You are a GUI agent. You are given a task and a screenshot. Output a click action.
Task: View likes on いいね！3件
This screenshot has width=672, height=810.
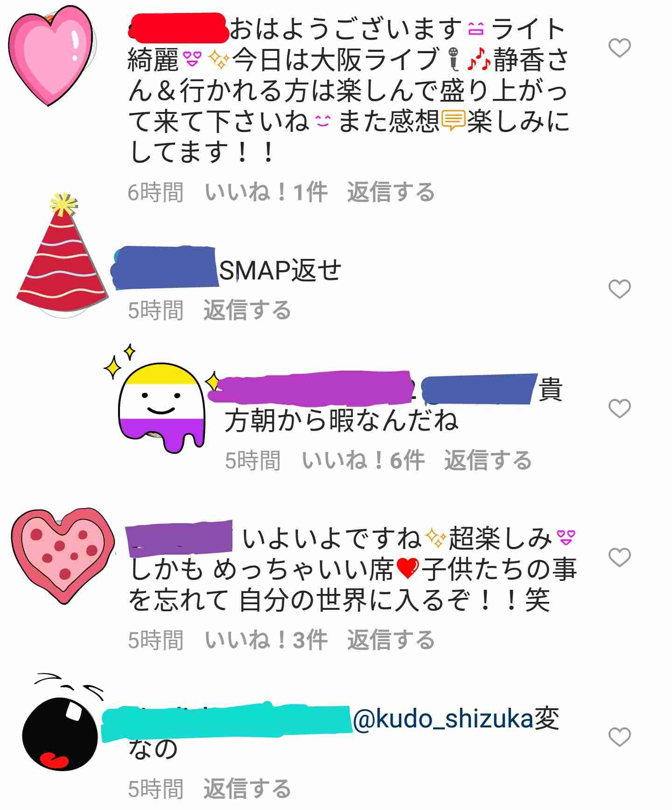266,640
